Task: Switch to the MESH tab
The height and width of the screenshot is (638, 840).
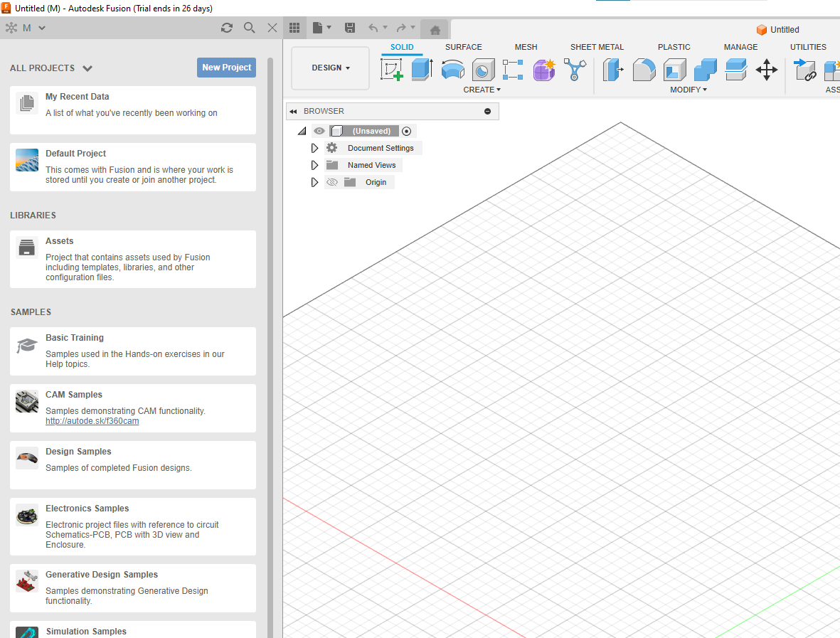Action: pyautogui.click(x=526, y=47)
